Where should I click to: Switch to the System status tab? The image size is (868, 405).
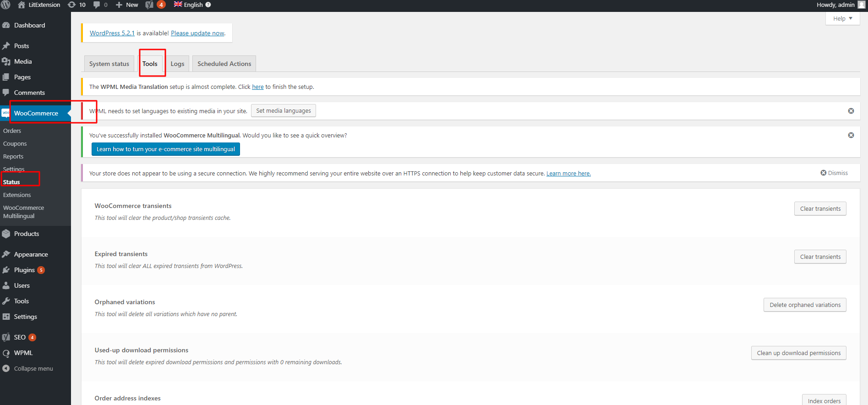(109, 64)
